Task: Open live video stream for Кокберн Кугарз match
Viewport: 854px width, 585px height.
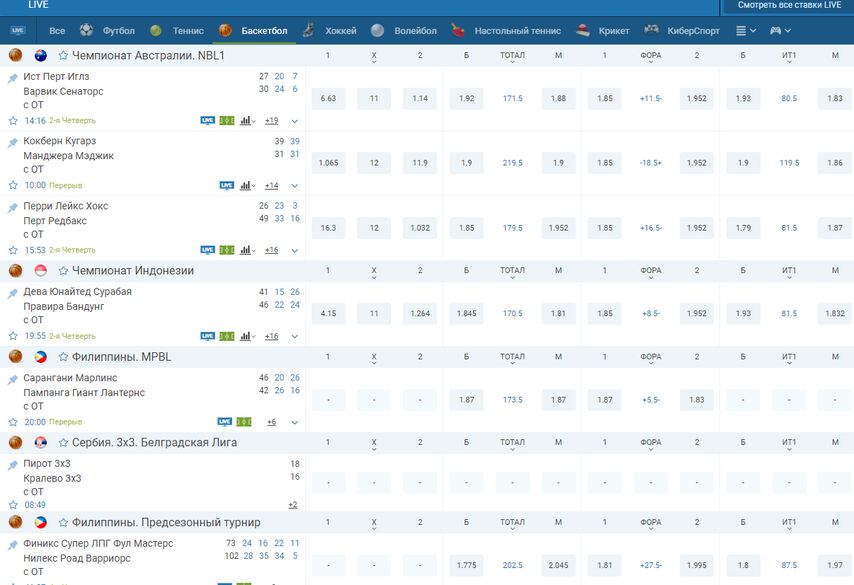Action: tap(226, 185)
